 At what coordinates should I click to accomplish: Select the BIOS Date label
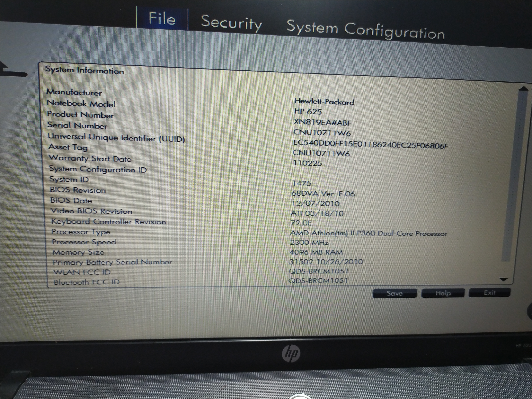point(71,200)
